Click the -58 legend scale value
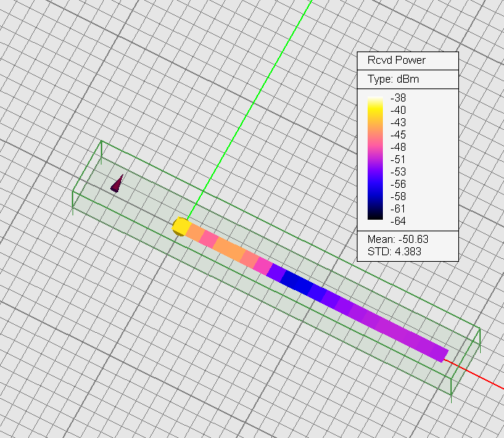Screen dimensions: 504x438 (x=398, y=197)
